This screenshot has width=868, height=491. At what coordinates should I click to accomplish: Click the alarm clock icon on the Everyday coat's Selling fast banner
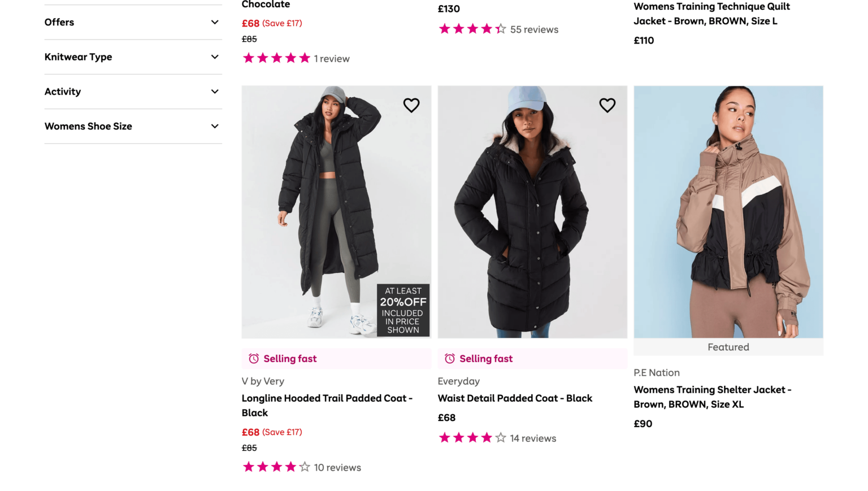point(449,358)
